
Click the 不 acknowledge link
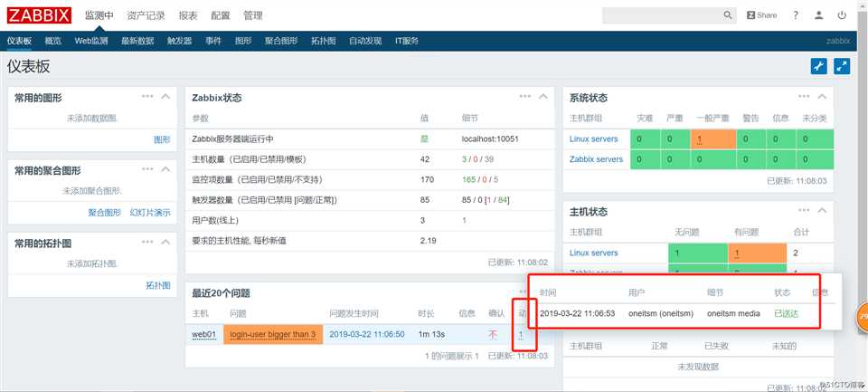pos(493,334)
